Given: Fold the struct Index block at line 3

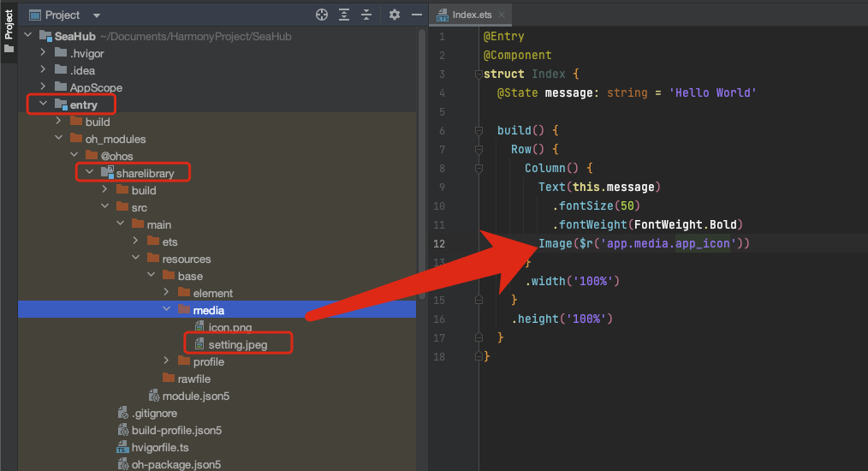Looking at the screenshot, I should coord(479,75).
